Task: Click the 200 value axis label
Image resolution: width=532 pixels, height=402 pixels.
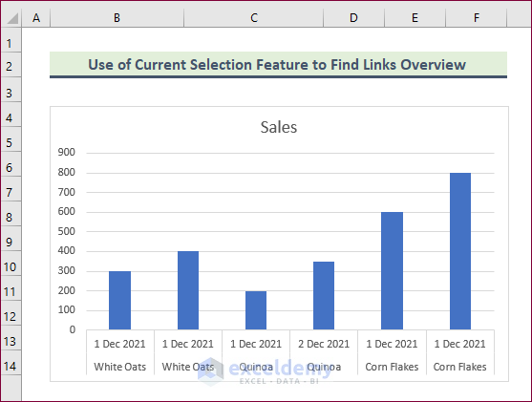Action: 67,290
